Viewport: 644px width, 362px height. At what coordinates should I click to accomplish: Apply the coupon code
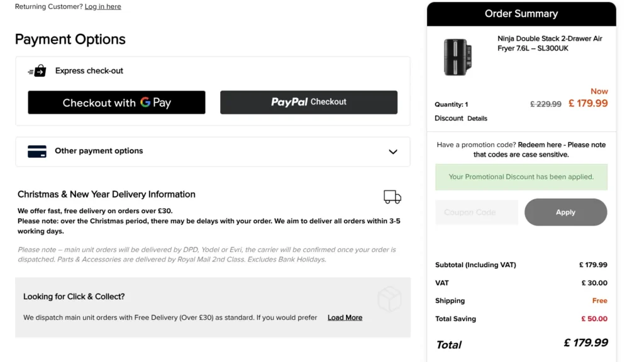pyautogui.click(x=565, y=212)
